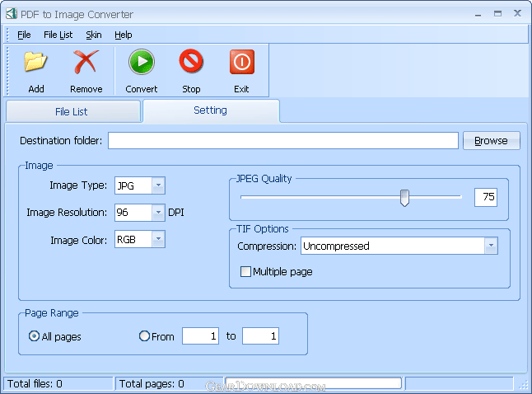Click the 'to' end page field

coord(260,336)
